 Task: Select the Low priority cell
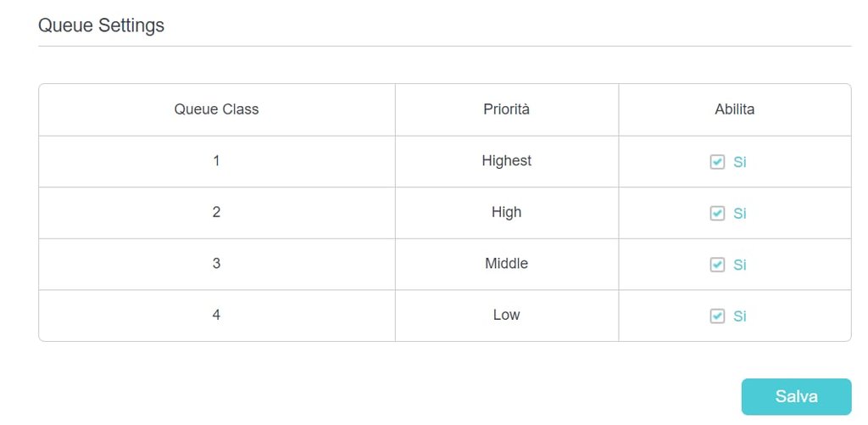click(x=506, y=315)
